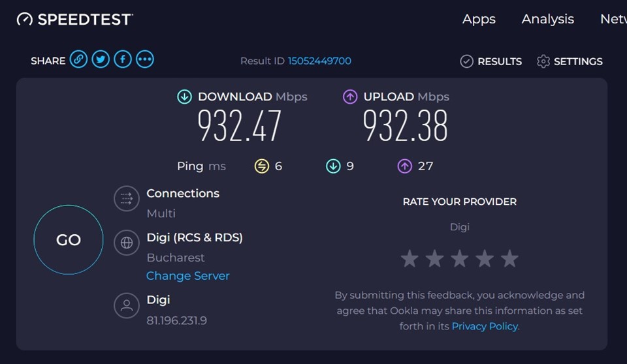The width and height of the screenshot is (627, 364).
Task: Open the Privacy Policy link
Action: [485, 326]
